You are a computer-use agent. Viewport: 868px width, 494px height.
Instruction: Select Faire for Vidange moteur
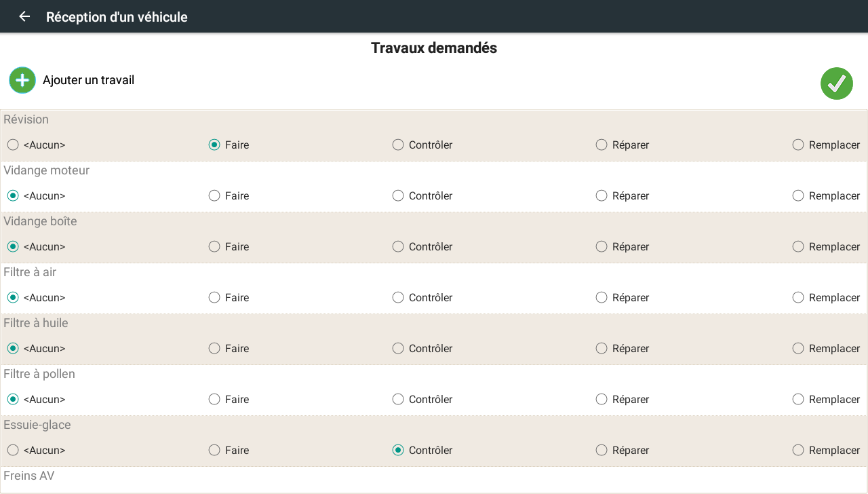coord(214,195)
